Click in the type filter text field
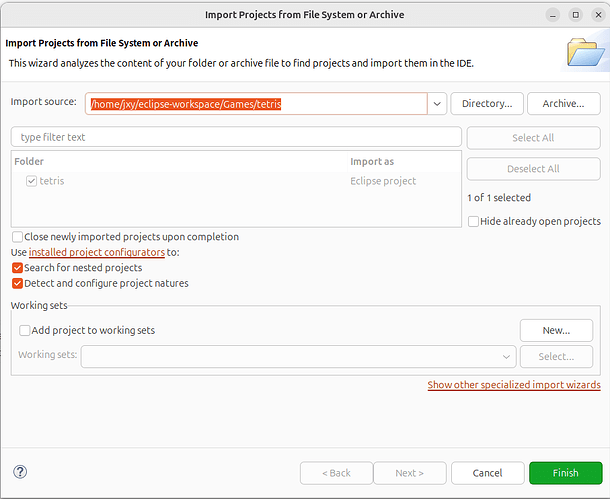 pos(236,137)
